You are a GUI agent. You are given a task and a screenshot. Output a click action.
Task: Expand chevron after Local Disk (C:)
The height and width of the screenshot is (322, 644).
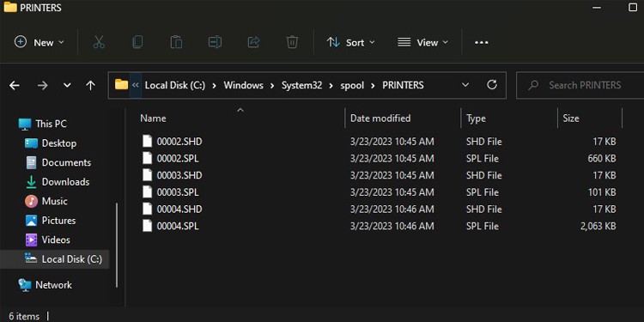coord(215,85)
